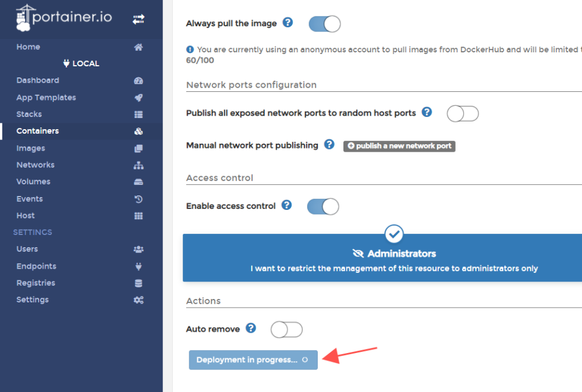Open the Users settings page

tap(27, 250)
